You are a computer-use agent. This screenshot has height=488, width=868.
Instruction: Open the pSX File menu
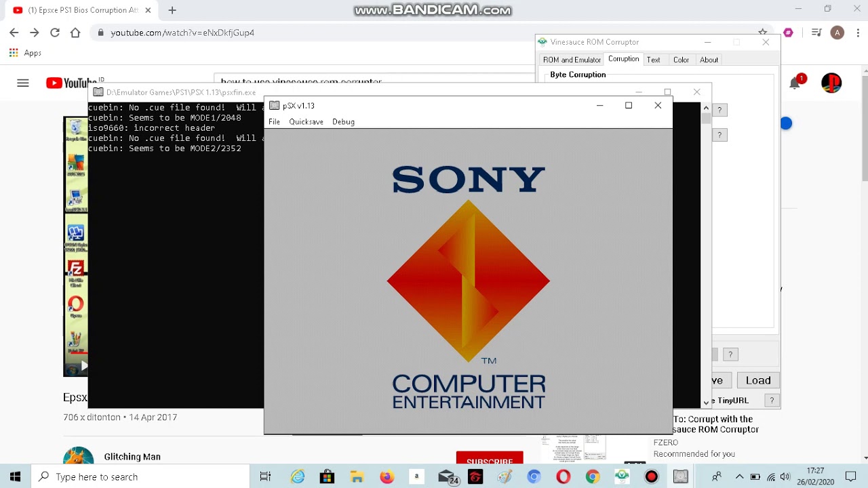coord(274,122)
